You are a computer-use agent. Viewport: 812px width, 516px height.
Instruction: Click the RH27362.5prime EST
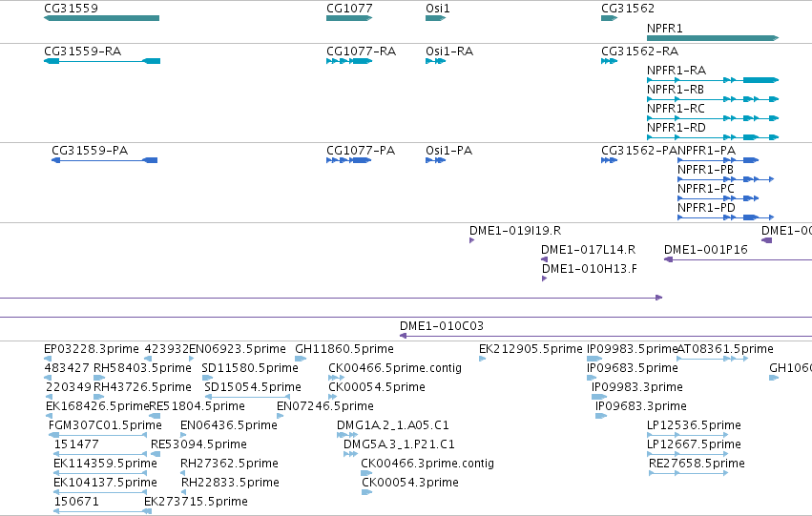tap(183, 474)
